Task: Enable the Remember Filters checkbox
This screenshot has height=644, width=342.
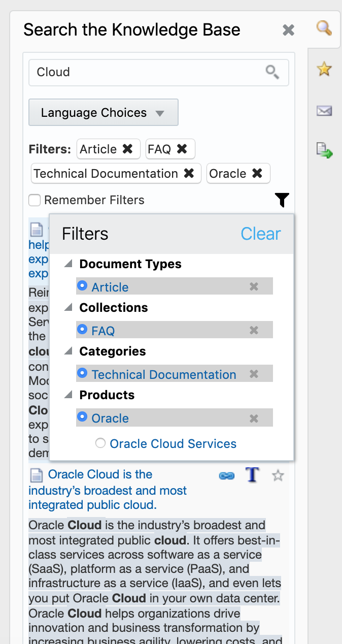Action: pos(35,201)
